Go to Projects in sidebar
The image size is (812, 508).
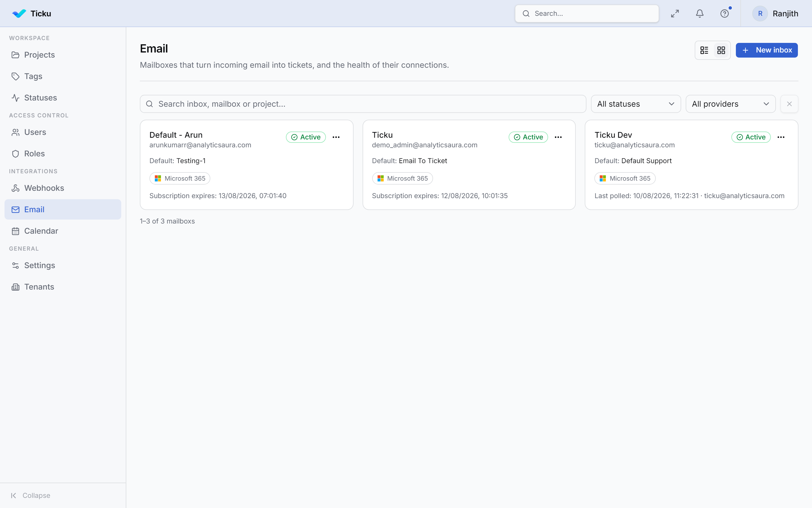(x=63, y=55)
